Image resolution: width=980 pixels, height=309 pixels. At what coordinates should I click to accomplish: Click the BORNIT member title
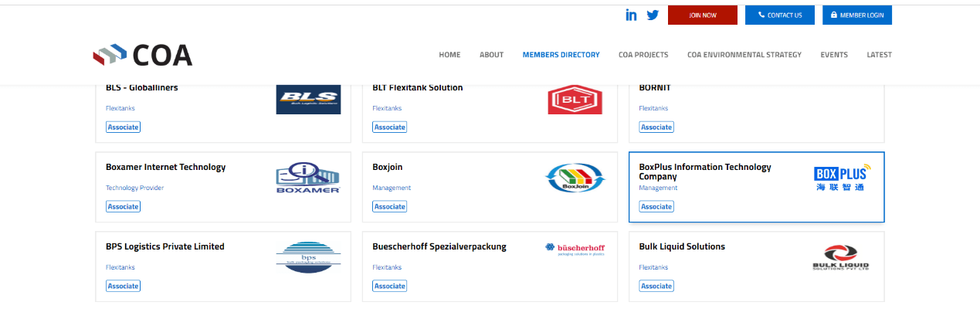point(654,87)
